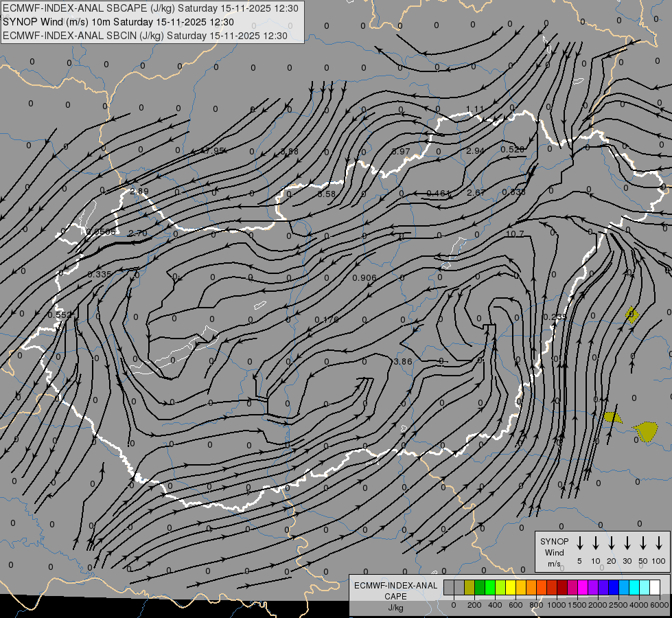Click the 0.235 value on the map

(555, 317)
